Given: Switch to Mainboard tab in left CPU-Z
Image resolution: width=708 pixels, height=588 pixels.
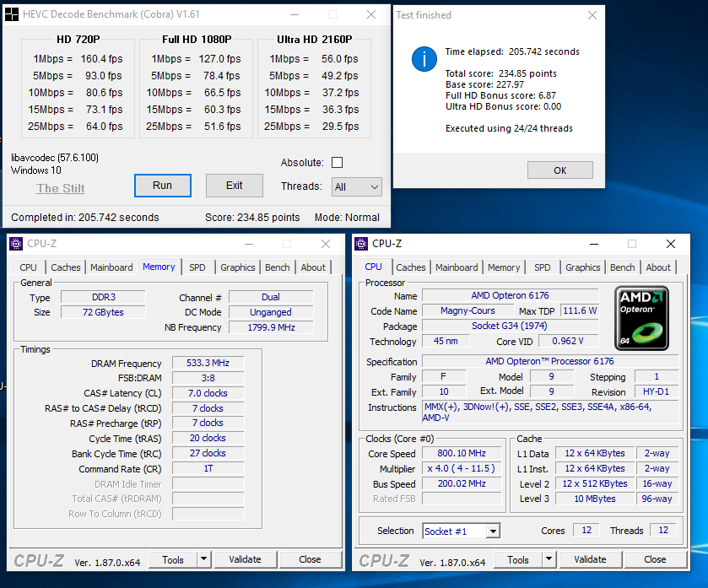Looking at the screenshot, I should (111, 267).
